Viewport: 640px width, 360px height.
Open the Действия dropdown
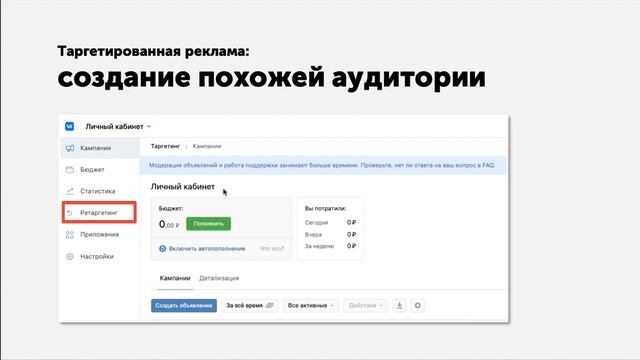365,306
